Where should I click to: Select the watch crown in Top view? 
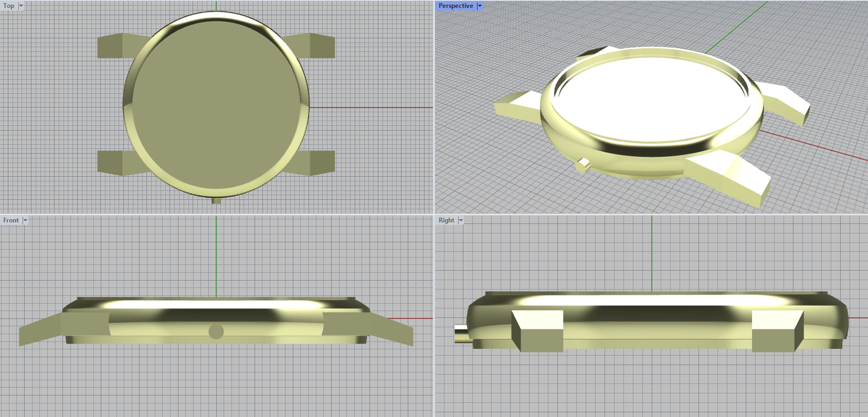coord(216,201)
